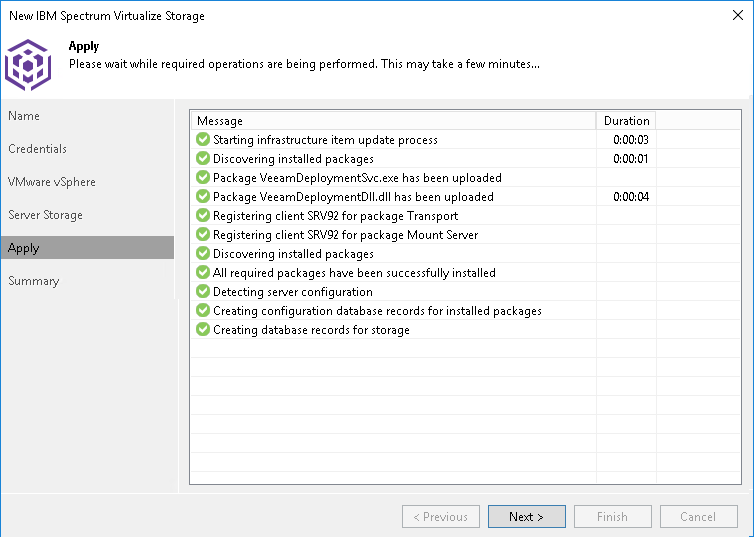Click the green check beside Starting infrastructure item update
This screenshot has height=537, width=754.
click(203, 140)
